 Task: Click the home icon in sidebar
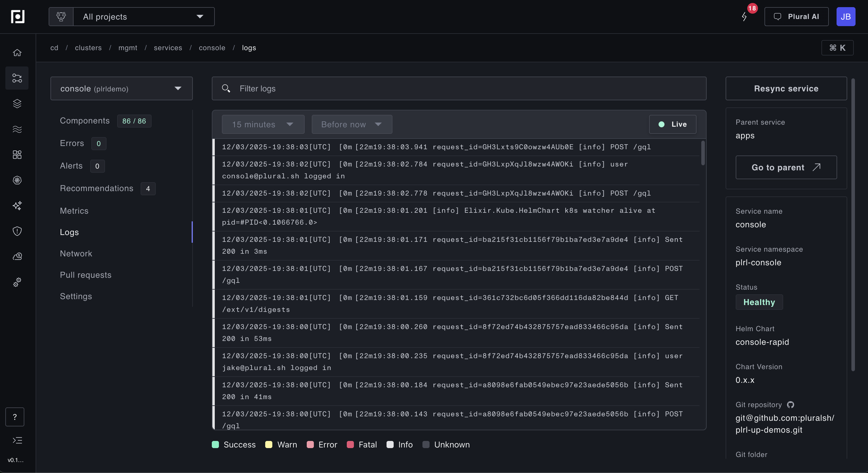click(x=17, y=53)
